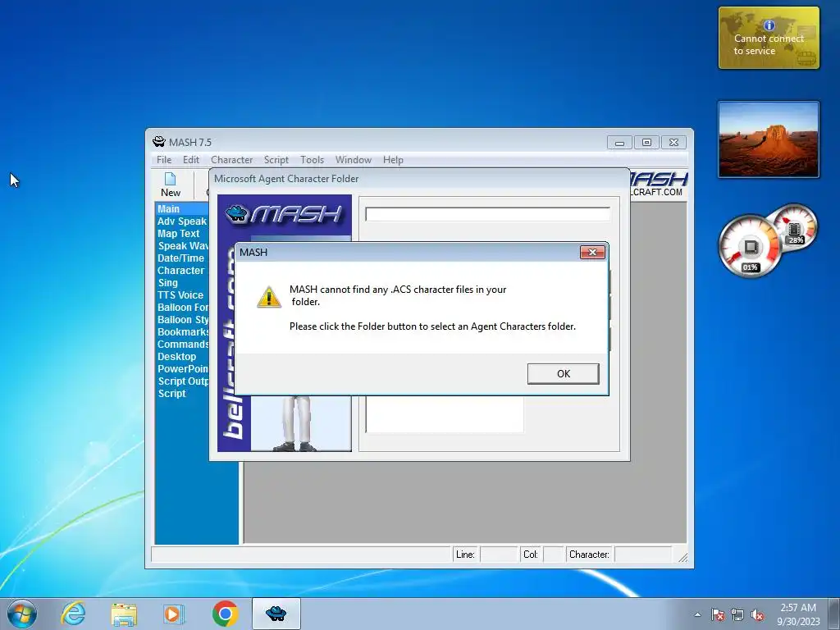Click the desert slideshow gadget picture
Viewport: 840px width, 630px height.
click(x=769, y=139)
